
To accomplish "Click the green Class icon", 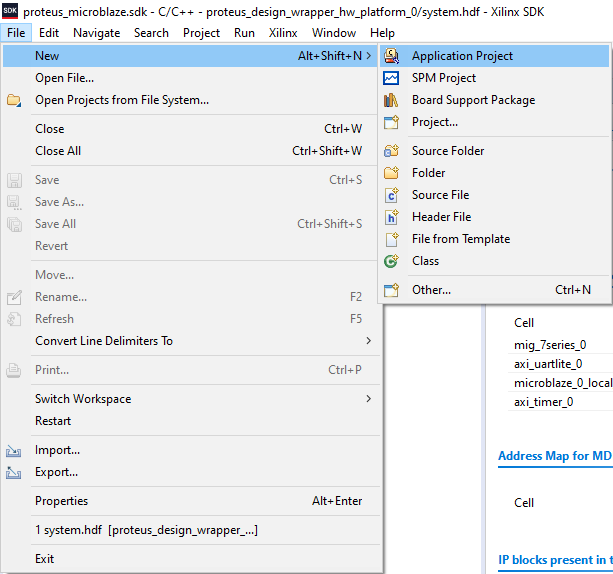I will coord(391,261).
